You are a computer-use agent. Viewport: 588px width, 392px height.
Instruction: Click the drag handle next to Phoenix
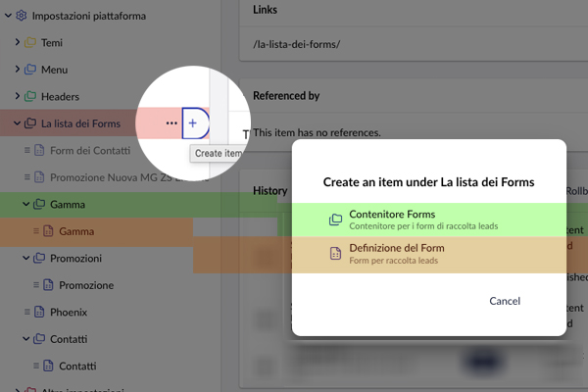(27, 312)
